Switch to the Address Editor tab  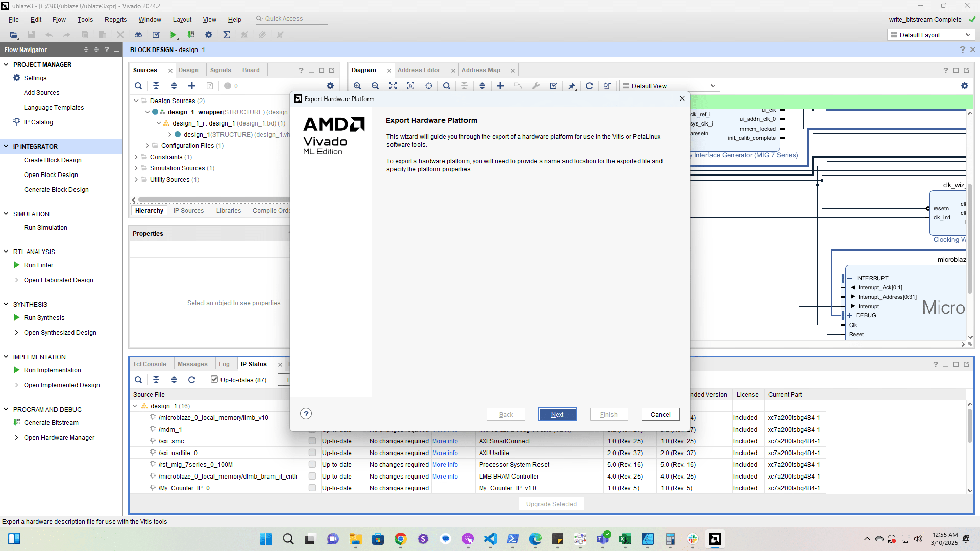click(419, 70)
